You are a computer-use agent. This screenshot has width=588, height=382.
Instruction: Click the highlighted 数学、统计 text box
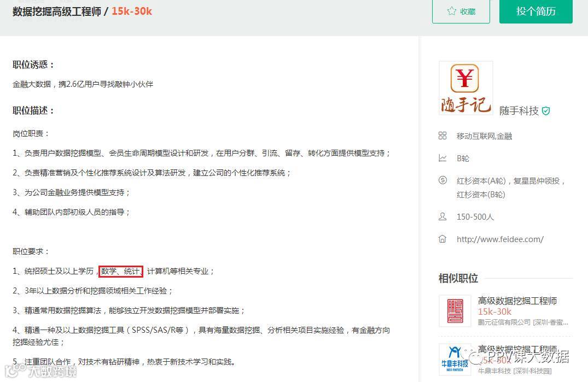coord(121,271)
